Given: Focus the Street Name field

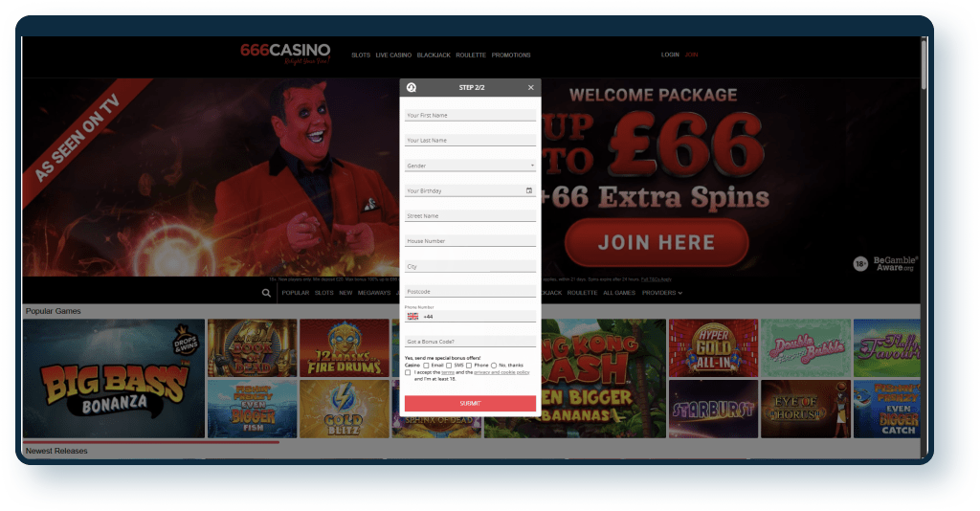Looking at the screenshot, I should click(x=470, y=215).
